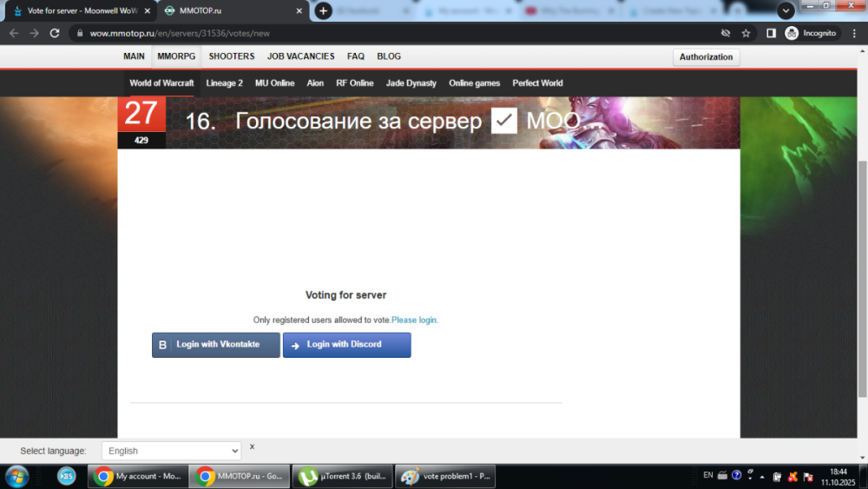The width and height of the screenshot is (868, 489).
Task: Go to the JOB VACANCIES menu item
Action: click(300, 56)
